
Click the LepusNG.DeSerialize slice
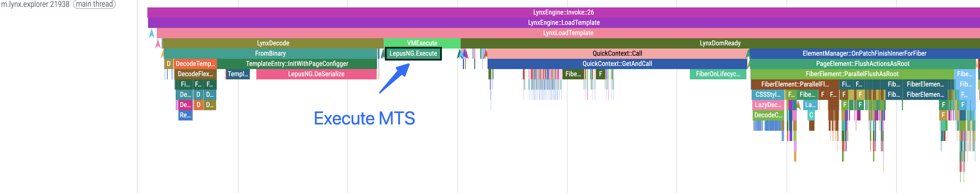pyautogui.click(x=316, y=74)
